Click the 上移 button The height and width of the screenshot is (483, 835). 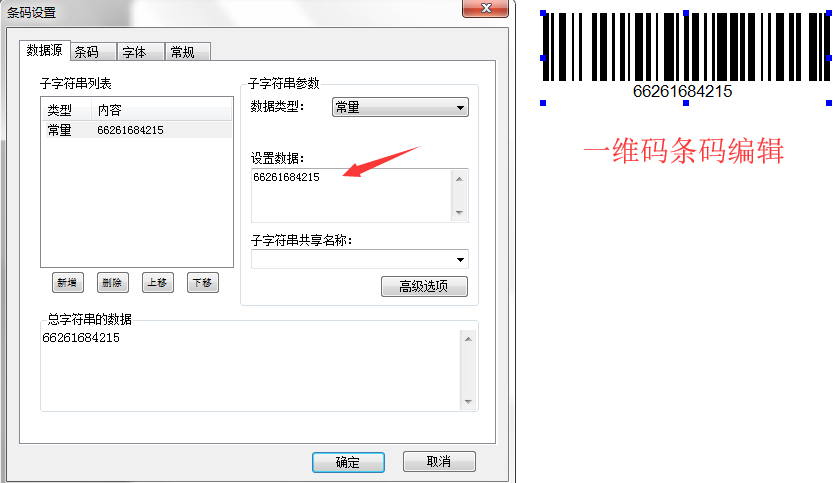pos(158,283)
